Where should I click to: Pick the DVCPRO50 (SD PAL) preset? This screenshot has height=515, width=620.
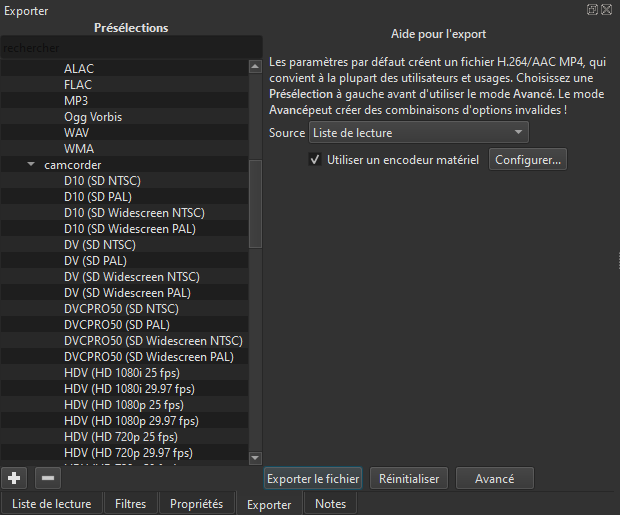click(x=125, y=325)
